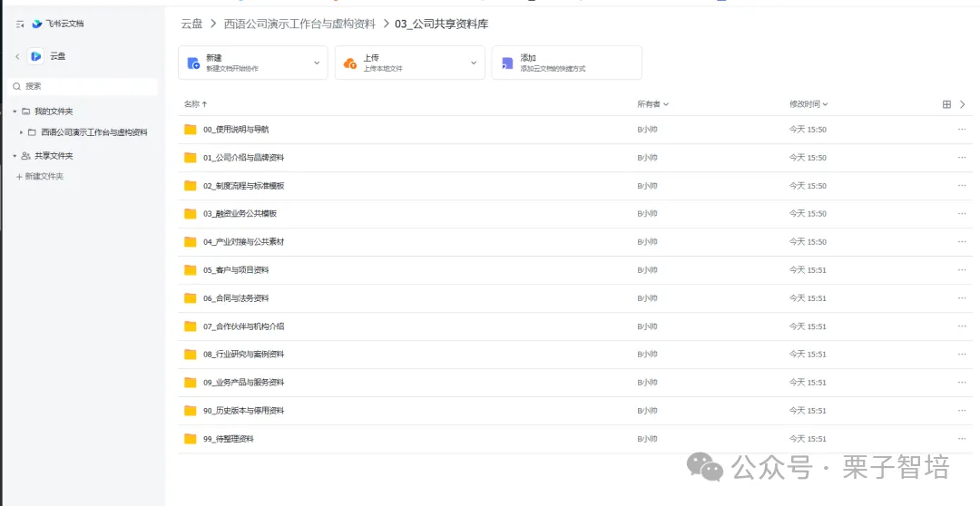The width and height of the screenshot is (980, 506).
Task: Open more options for 09_业务产品与服务资料
Action: point(962,383)
